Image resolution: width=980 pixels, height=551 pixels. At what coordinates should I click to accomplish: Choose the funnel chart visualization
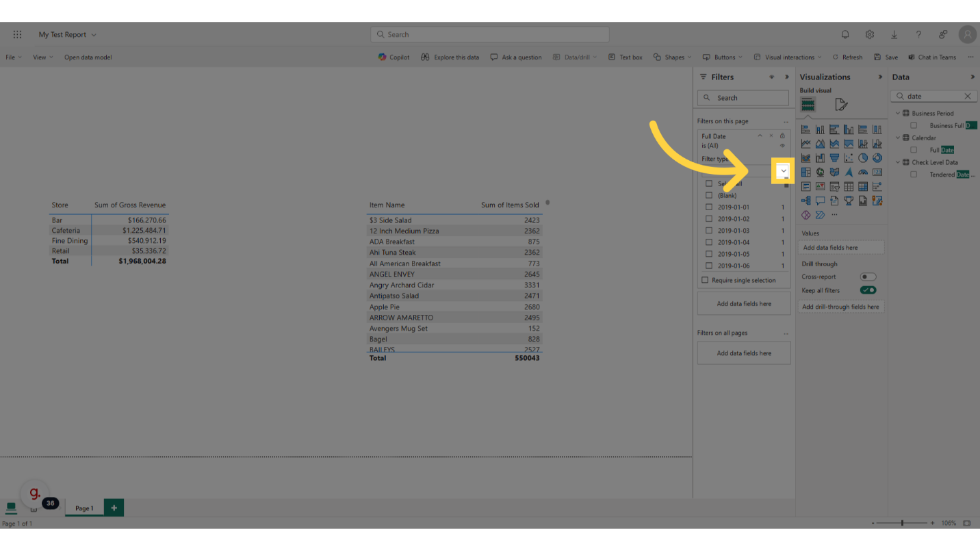pyautogui.click(x=834, y=157)
